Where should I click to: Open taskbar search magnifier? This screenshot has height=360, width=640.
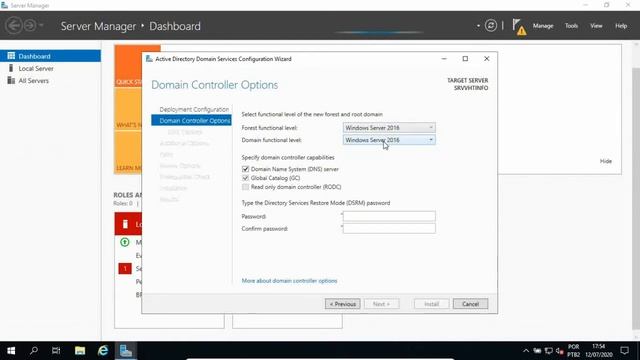[x=34, y=351]
